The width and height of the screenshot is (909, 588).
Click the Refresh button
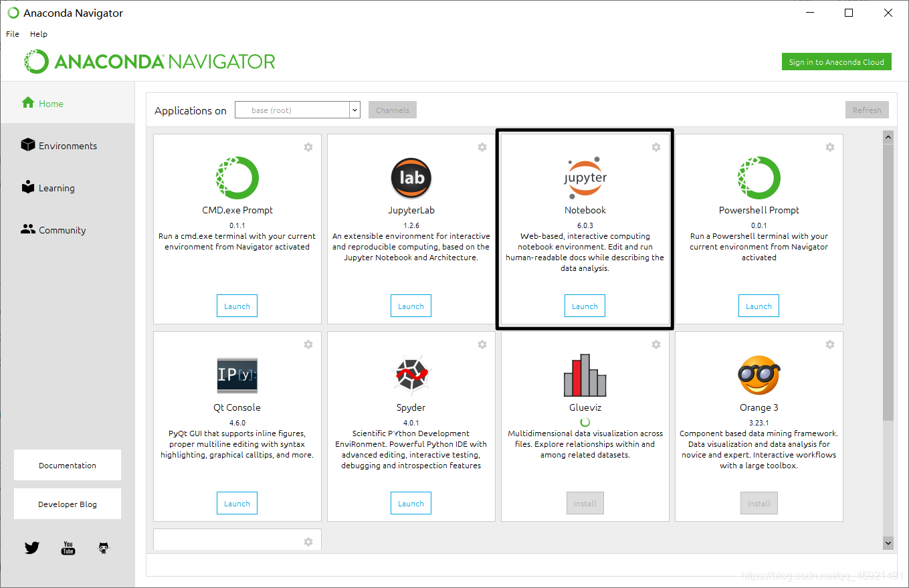click(867, 110)
